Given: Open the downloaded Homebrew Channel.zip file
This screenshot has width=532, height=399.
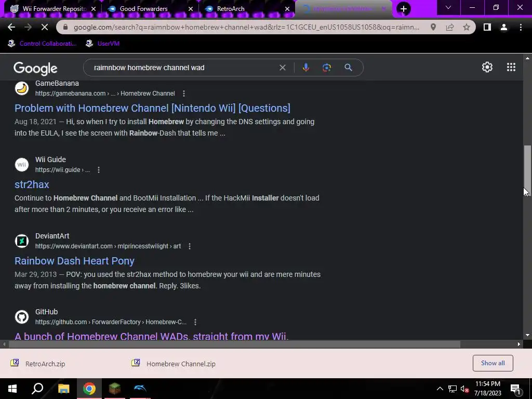Looking at the screenshot, I should (174, 364).
